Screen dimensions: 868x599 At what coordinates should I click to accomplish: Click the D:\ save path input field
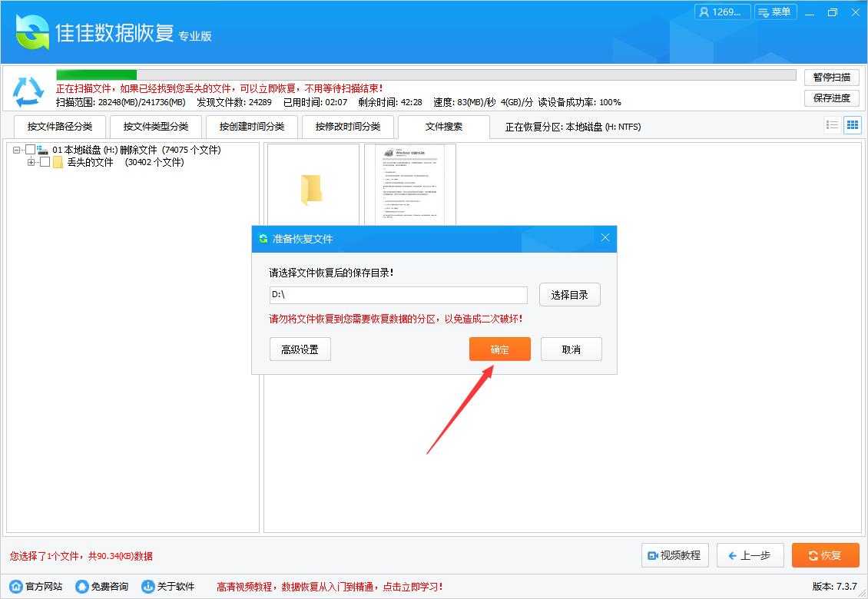pos(398,295)
